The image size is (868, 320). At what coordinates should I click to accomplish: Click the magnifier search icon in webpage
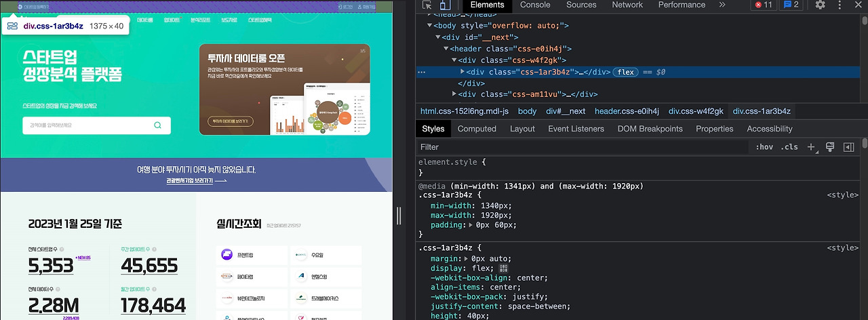pyautogui.click(x=158, y=125)
